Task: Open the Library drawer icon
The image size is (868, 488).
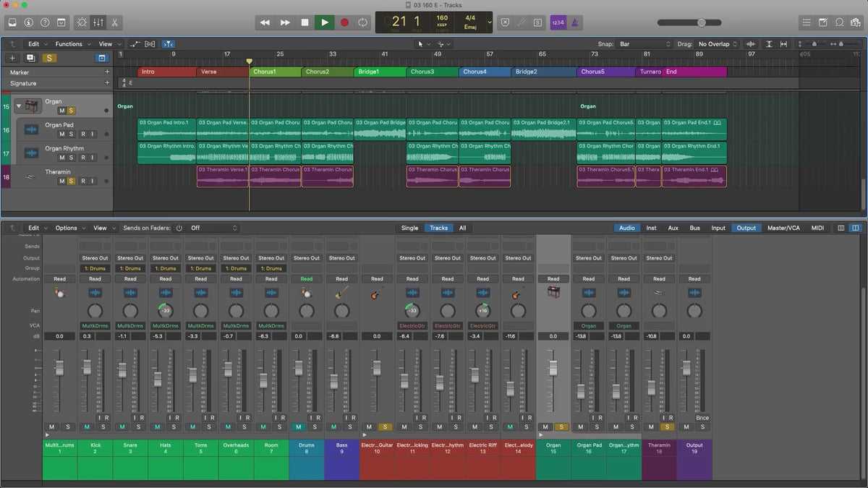Action: (x=12, y=22)
